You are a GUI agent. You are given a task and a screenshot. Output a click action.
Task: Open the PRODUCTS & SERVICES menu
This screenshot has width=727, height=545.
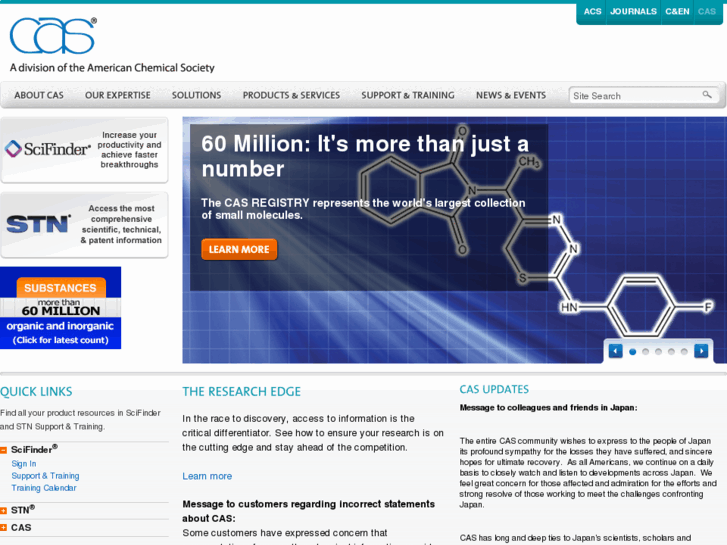click(x=291, y=95)
